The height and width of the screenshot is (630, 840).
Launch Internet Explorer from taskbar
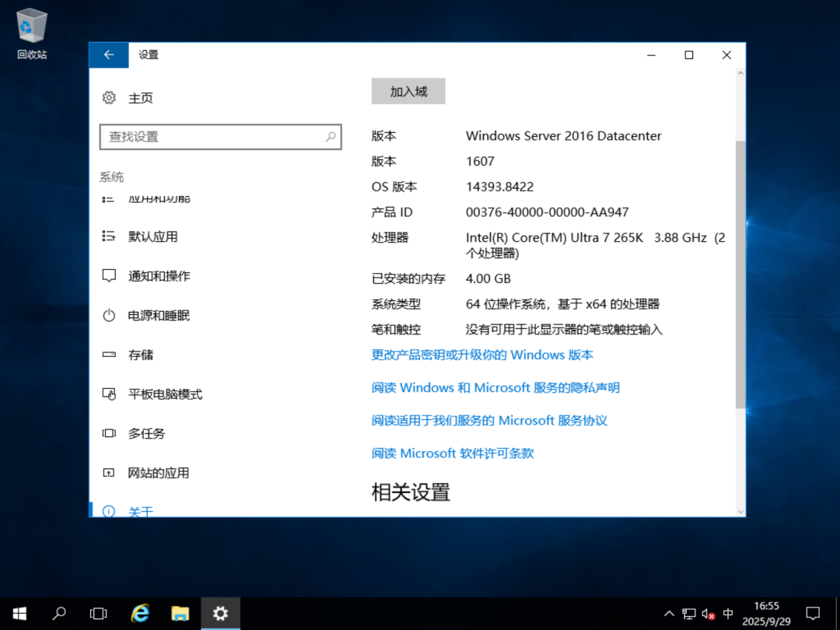pyautogui.click(x=140, y=614)
